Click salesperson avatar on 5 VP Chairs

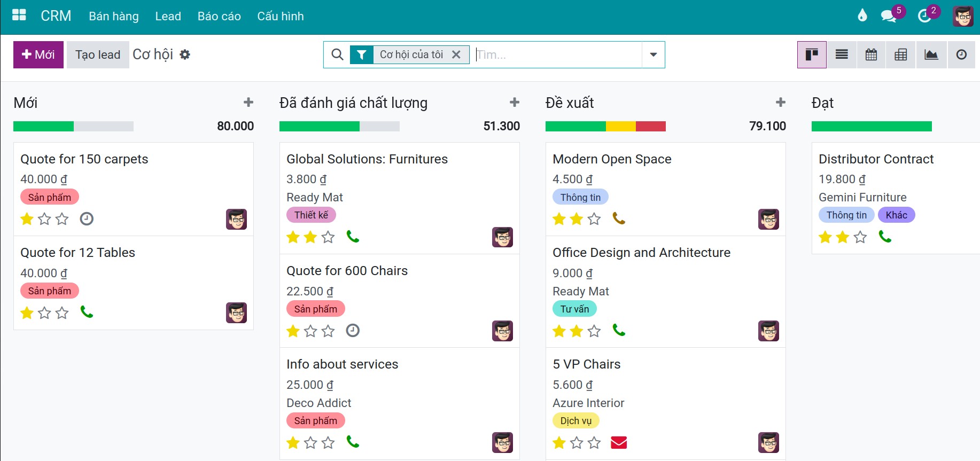768,442
